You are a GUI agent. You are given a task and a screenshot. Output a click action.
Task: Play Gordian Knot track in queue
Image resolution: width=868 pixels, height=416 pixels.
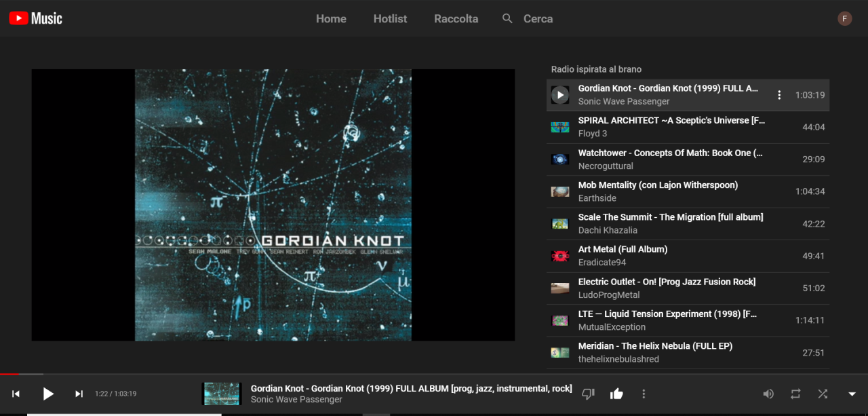560,95
